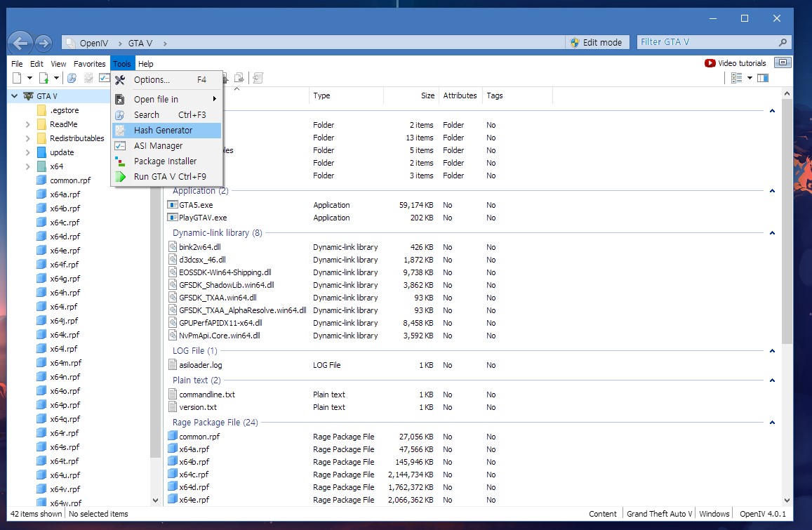Click the view mode list icon
This screenshot has width=812, height=530.
pos(736,78)
